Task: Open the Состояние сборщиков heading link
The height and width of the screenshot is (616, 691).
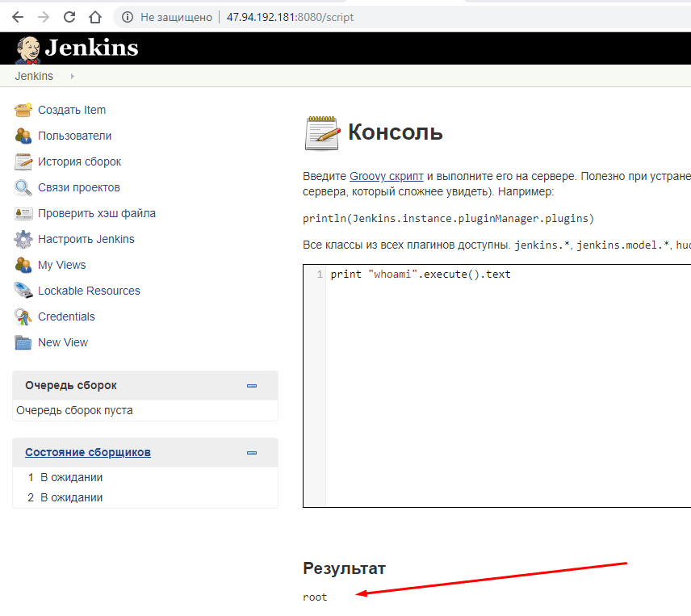Action: click(88, 452)
